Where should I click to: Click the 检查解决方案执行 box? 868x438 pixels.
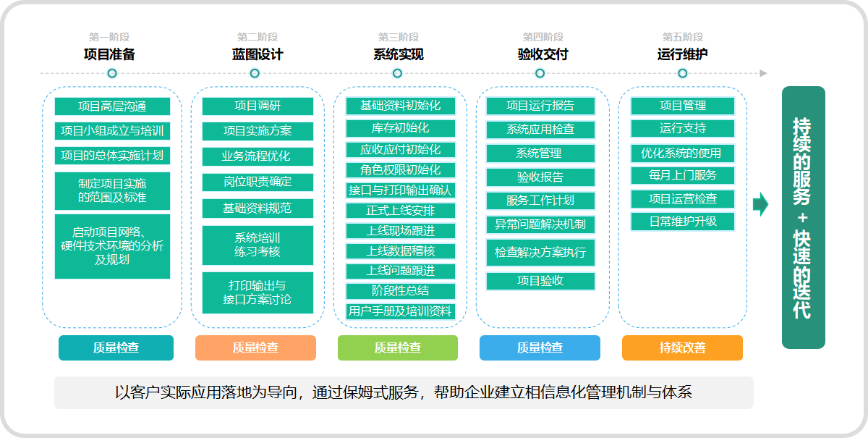(540, 253)
